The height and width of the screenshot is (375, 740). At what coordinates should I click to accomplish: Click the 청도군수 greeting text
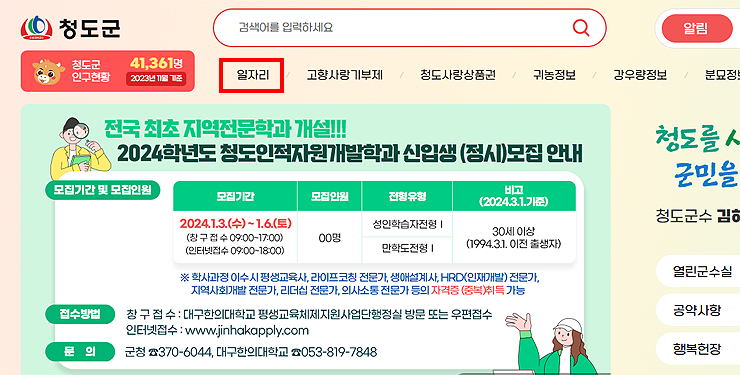pyautogui.click(x=698, y=216)
